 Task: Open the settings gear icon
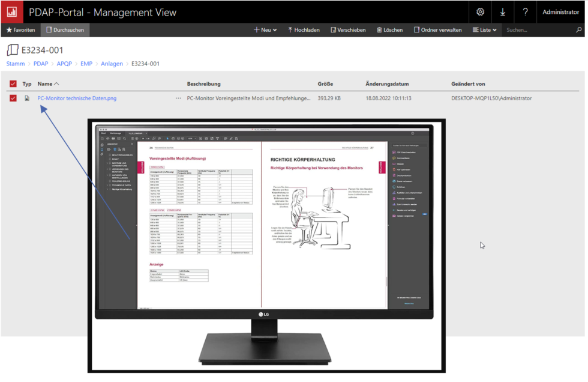[x=480, y=12]
